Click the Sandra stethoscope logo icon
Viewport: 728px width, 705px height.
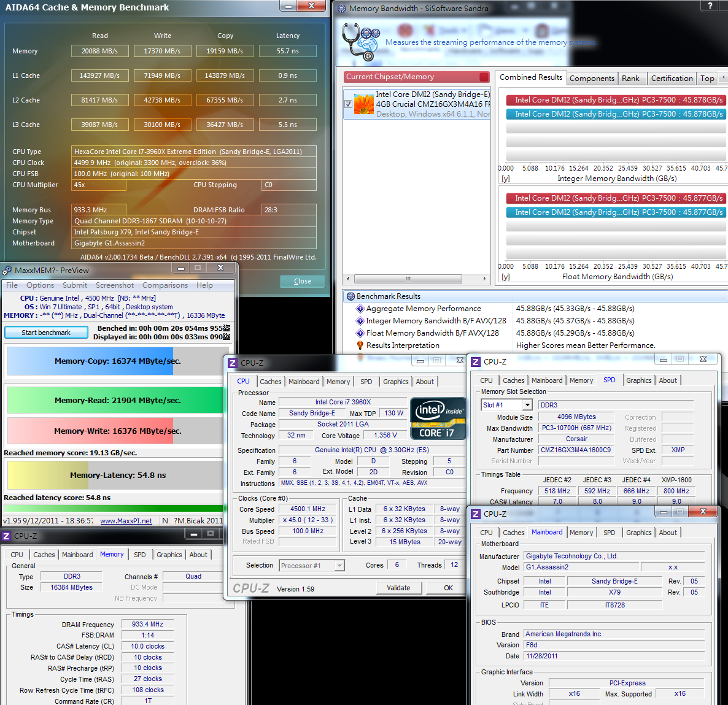[361, 42]
